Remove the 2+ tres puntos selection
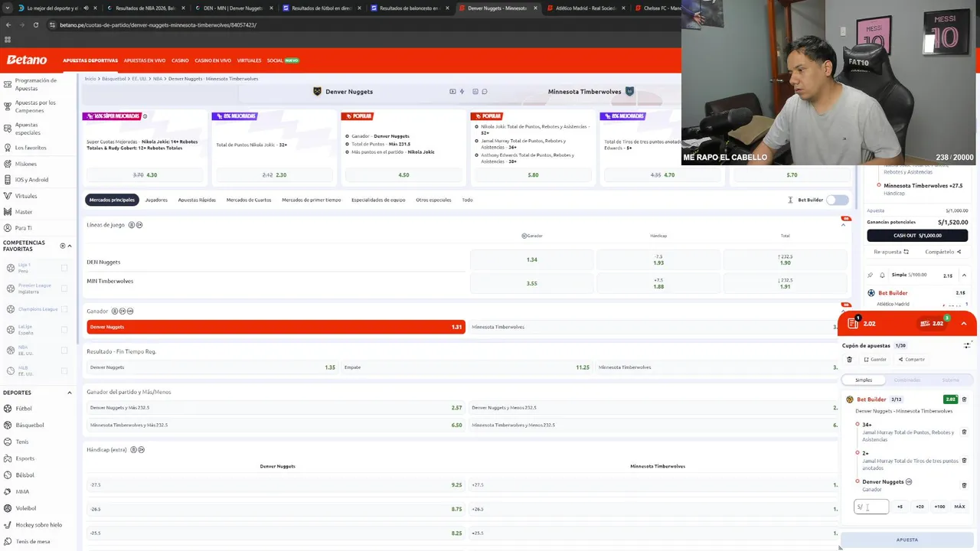 pos(964,461)
